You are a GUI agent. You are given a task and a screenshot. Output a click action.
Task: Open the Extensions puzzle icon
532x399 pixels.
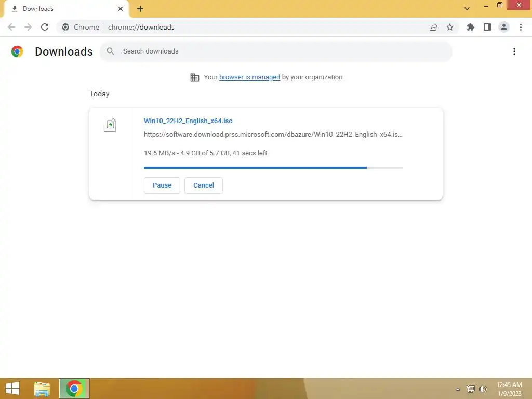coord(470,27)
